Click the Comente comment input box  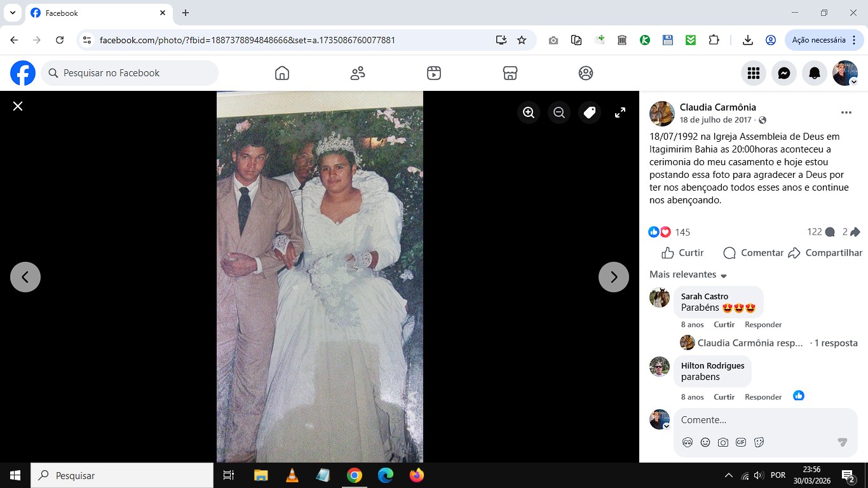[756, 420]
